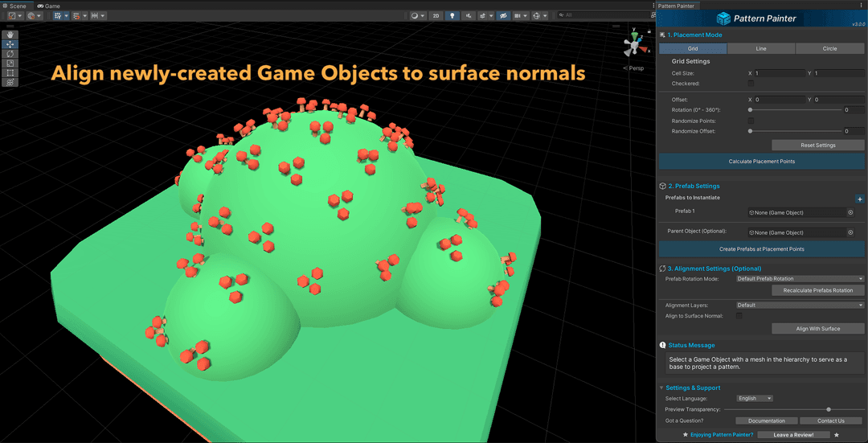
Task: Enable the Checkered checkbox
Action: (x=751, y=84)
